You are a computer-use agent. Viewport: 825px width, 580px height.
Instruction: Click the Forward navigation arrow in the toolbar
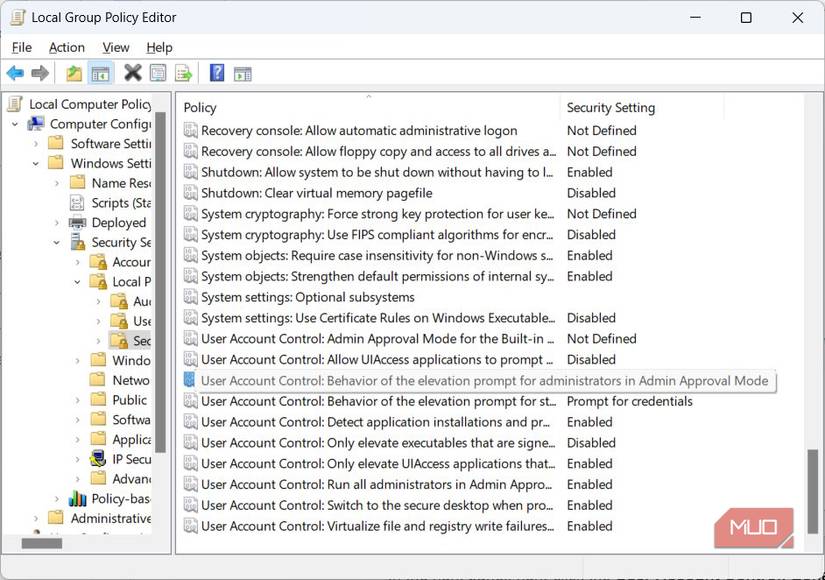coord(40,72)
